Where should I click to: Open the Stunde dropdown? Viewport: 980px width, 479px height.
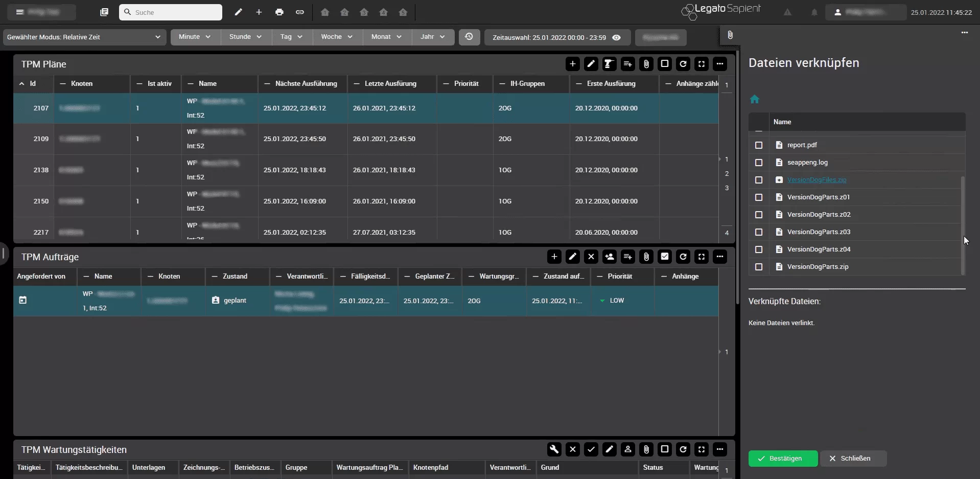pyautogui.click(x=245, y=37)
